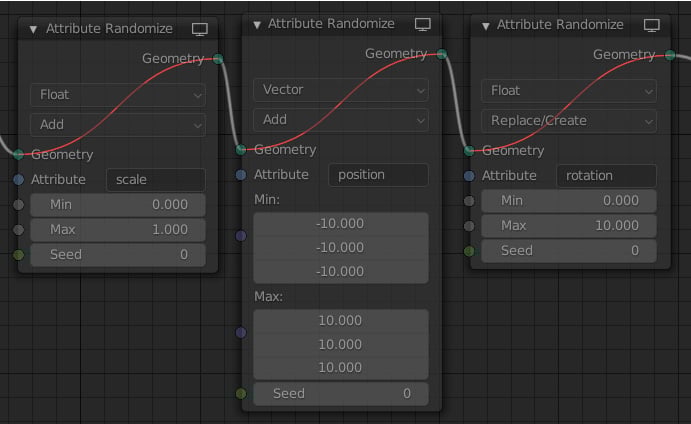691x424 pixels.
Task: Click Seed input socket of position node
Action: tap(241, 393)
